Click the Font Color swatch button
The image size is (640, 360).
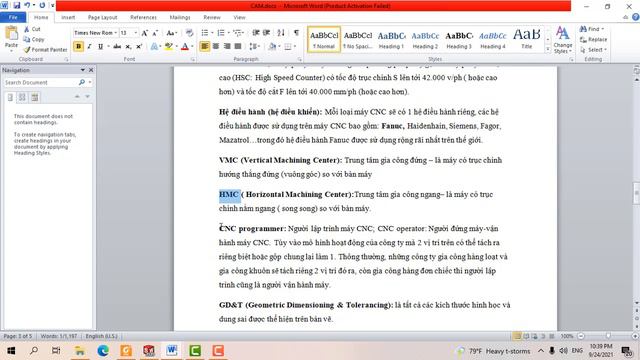(184, 47)
